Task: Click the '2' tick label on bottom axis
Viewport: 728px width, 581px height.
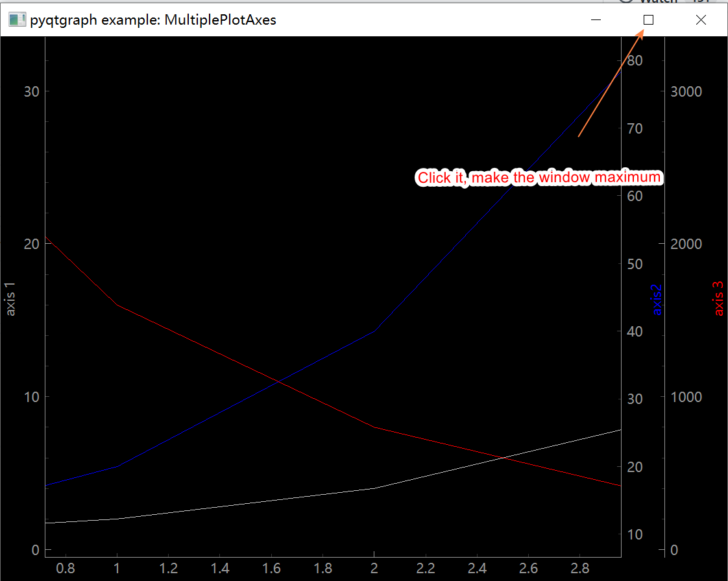Action: click(374, 568)
